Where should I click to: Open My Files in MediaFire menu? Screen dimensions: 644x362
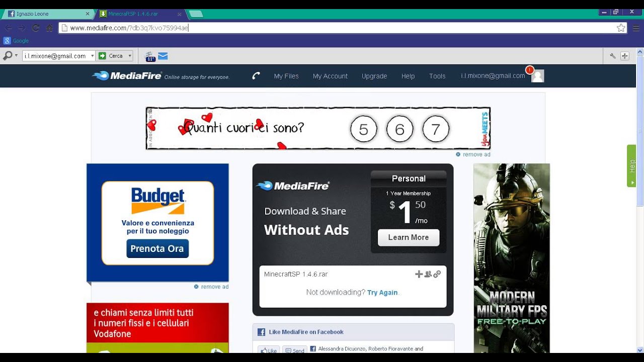(286, 76)
